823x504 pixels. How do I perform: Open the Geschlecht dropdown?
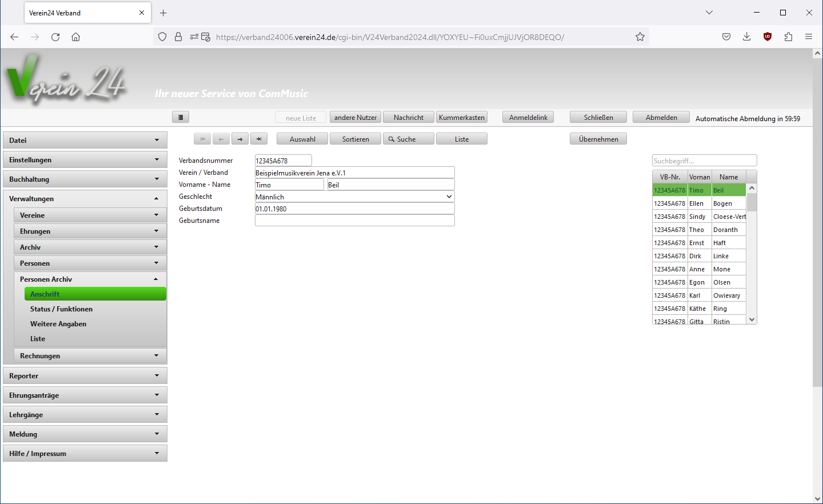pyautogui.click(x=354, y=197)
